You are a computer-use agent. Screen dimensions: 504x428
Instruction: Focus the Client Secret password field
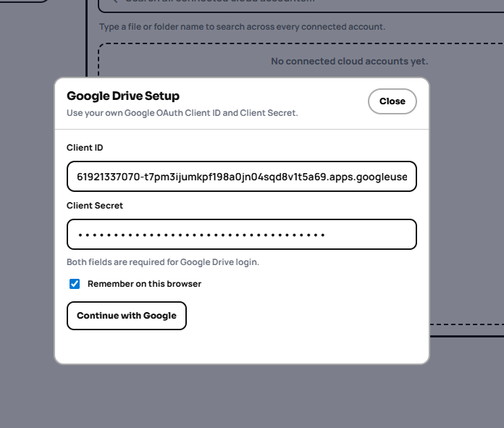click(242, 235)
